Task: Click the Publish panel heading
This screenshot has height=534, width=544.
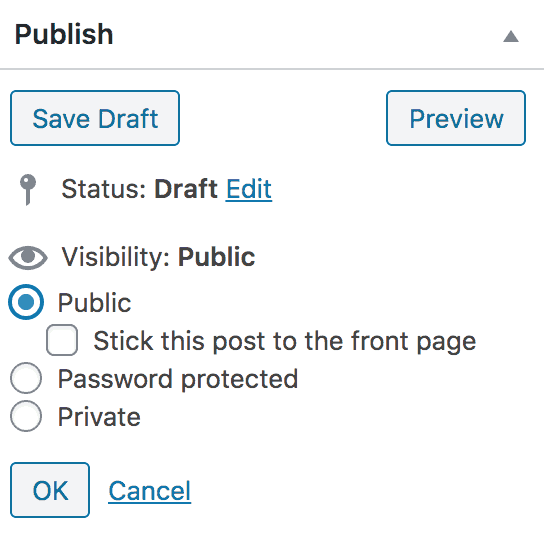Action: click(64, 34)
